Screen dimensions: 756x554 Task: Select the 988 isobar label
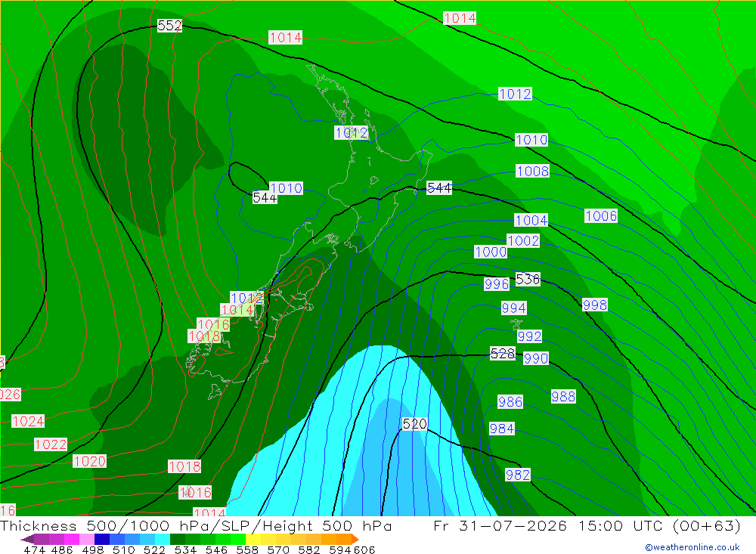pyautogui.click(x=563, y=396)
